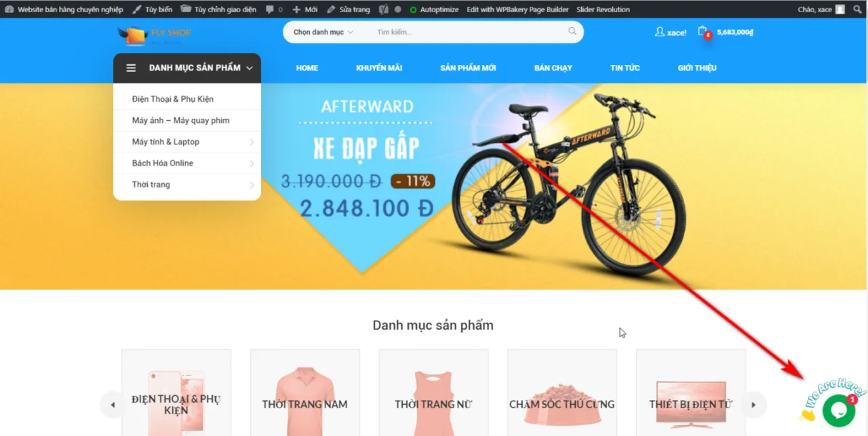Click the Fly Shop logo

point(155,35)
